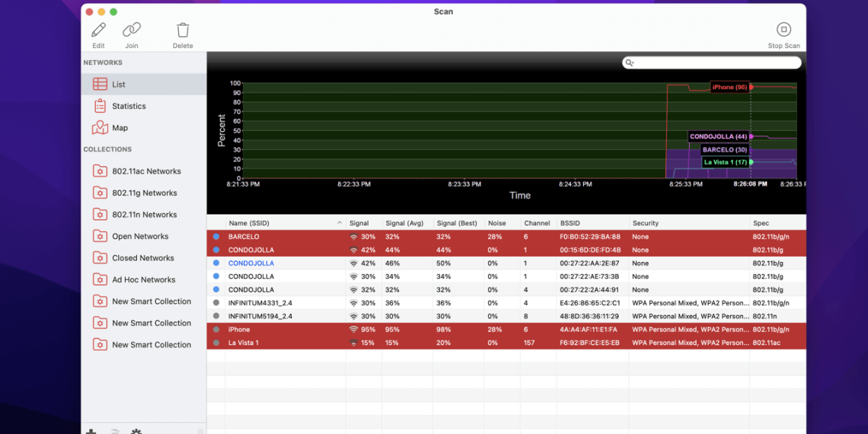
Task: Click the add button at sidebar bottom
Action: (91, 431)
